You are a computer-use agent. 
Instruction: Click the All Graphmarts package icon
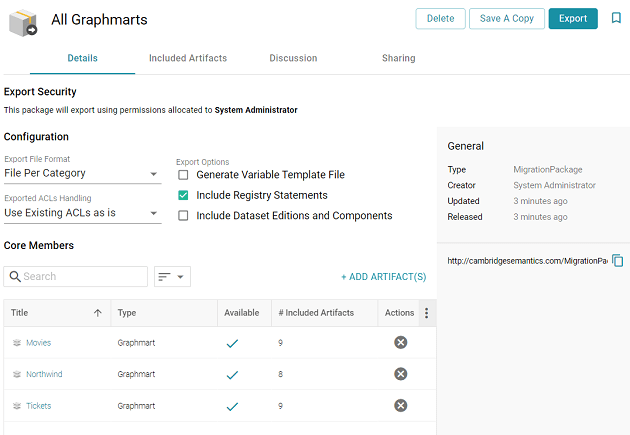point(23,22)
